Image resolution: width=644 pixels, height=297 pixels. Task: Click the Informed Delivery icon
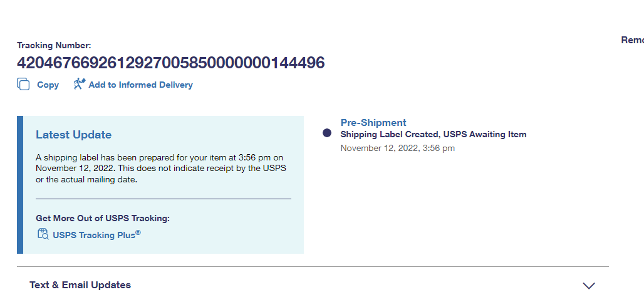(x=79, y=84)
